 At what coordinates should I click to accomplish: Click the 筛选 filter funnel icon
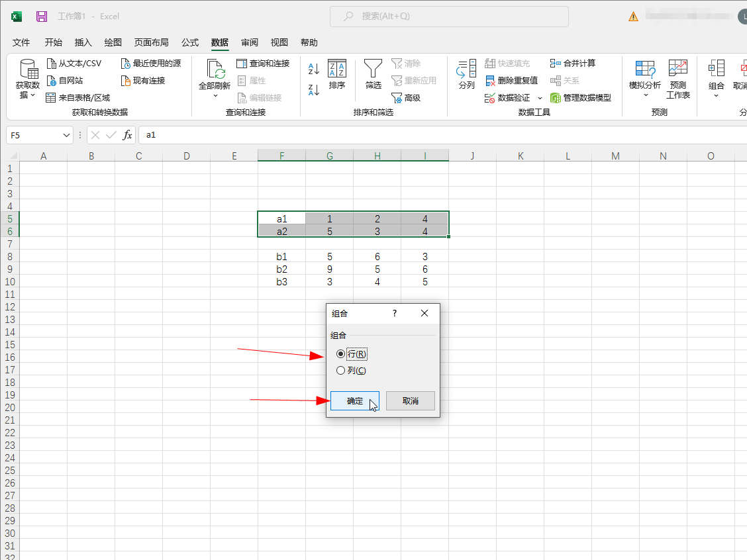[373, 68]
